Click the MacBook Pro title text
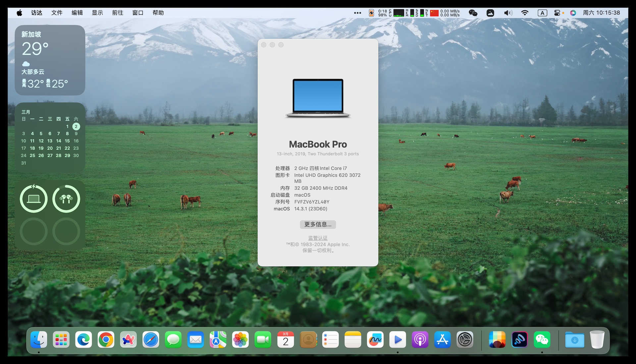636x364 pixels. (318, 144)
